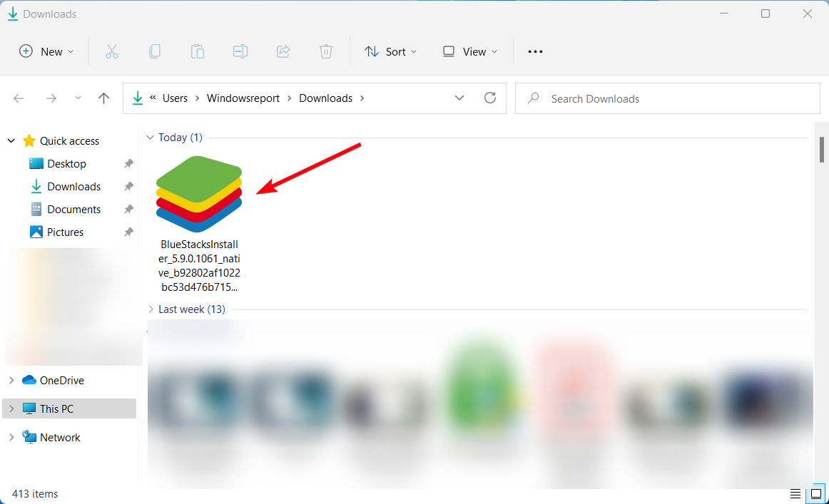Expand the Network tree node
The width and height of the screenshot is (829, 504).
pos(11,438)
